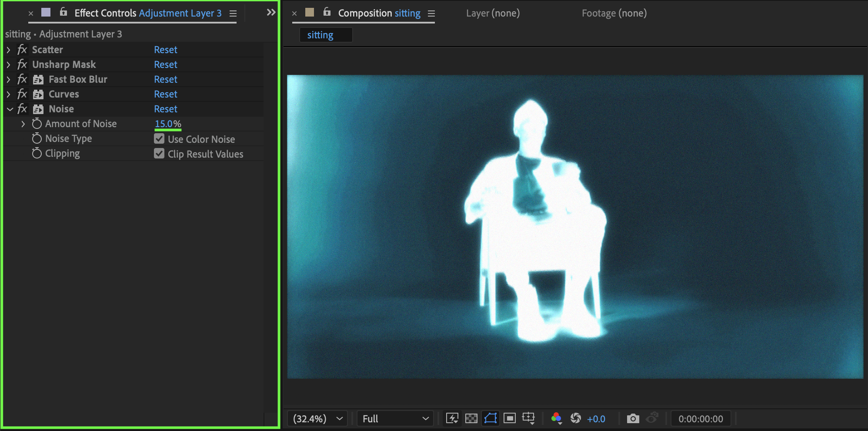Click the Show Snapshot icon
This screenshot has height=431, width=868.
click(x=652, y=418)
